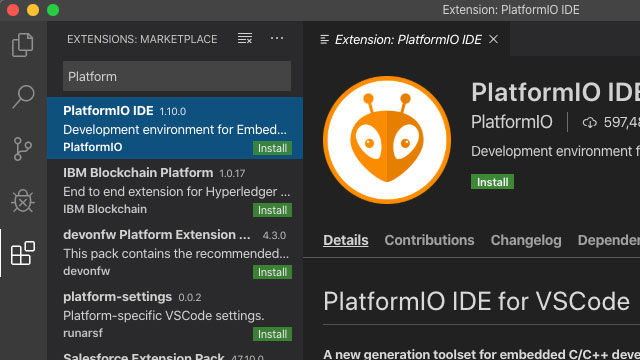
Task: Select the IBM Blockchain Platform list entry
Action: [x=175, y=190]
